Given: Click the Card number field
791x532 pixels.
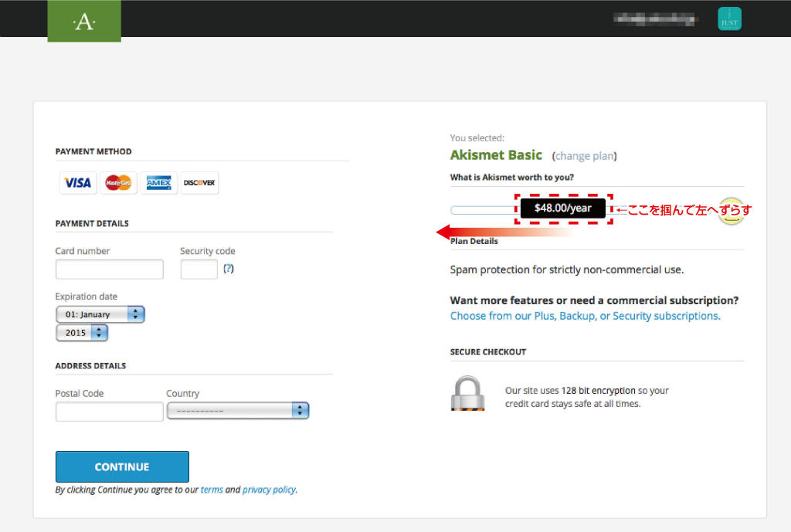Looking at the screenshot, I should point(110,269).
